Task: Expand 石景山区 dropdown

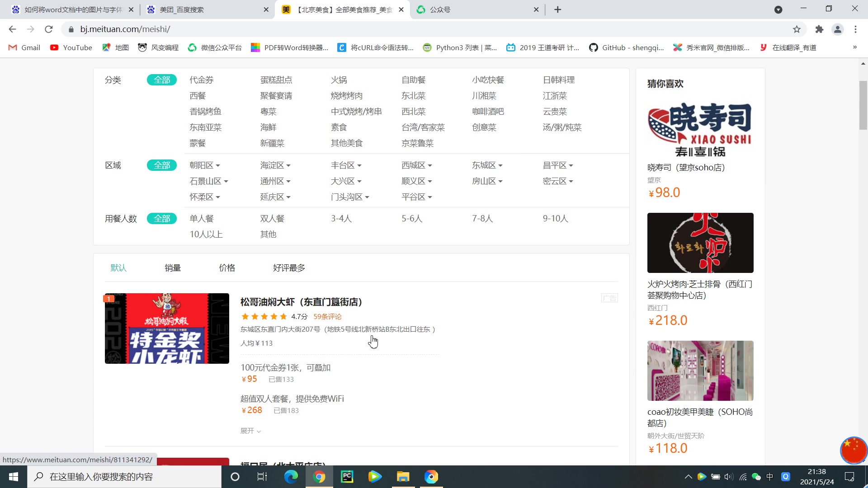Action: 209,181
